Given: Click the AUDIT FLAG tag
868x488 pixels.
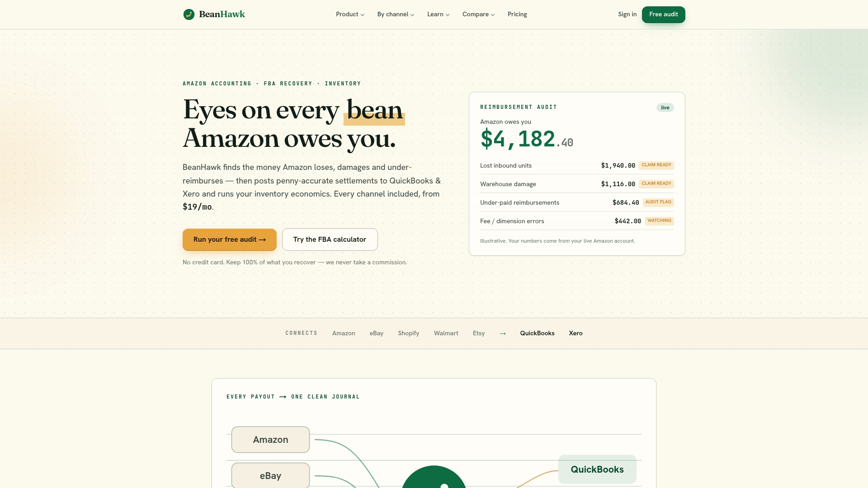Looking at the screenshot, I should [658, 202].
